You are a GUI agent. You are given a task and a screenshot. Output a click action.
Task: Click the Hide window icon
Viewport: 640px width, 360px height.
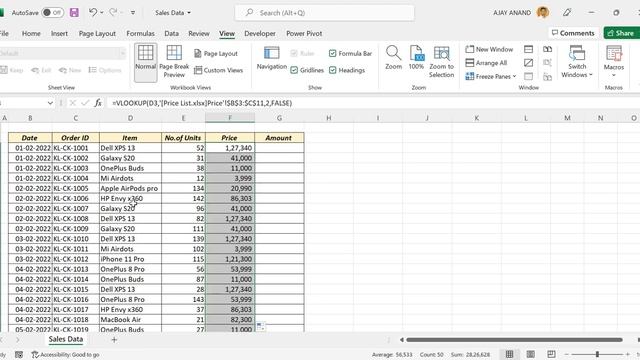click(x=529, y=63)
